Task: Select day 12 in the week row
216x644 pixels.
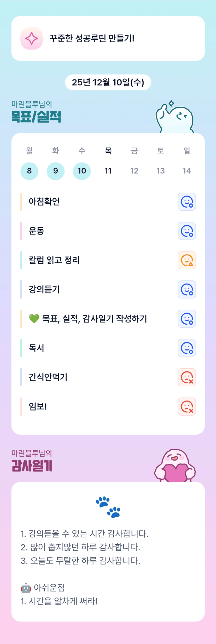Action: pyautogui.click(x=134, y=171)
